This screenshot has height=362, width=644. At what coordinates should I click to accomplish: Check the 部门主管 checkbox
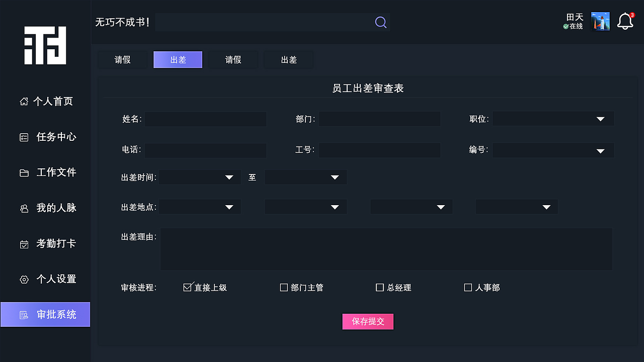point(284,287)
